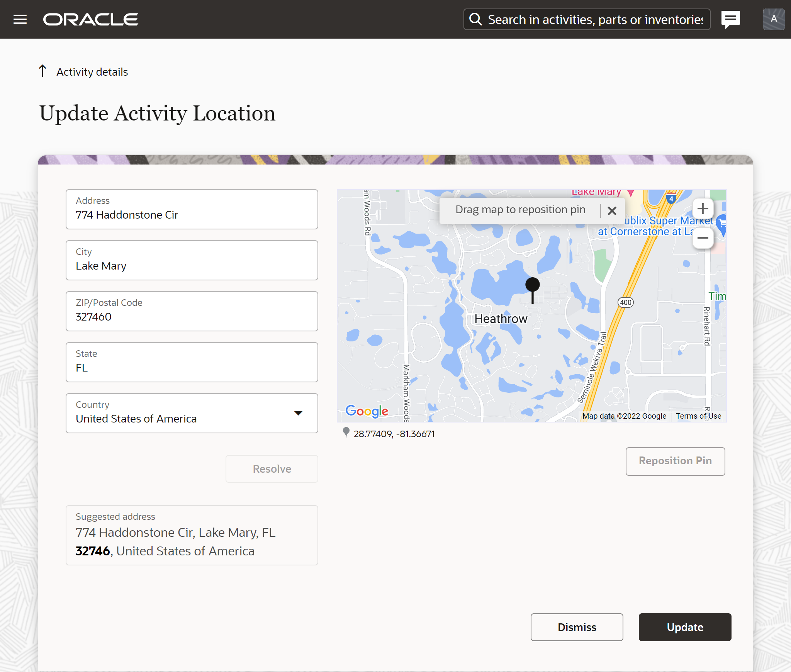Zoom in on the map
Image resolution: width=791 pixels, height=672 pixels.
click(x=703, y=209)
